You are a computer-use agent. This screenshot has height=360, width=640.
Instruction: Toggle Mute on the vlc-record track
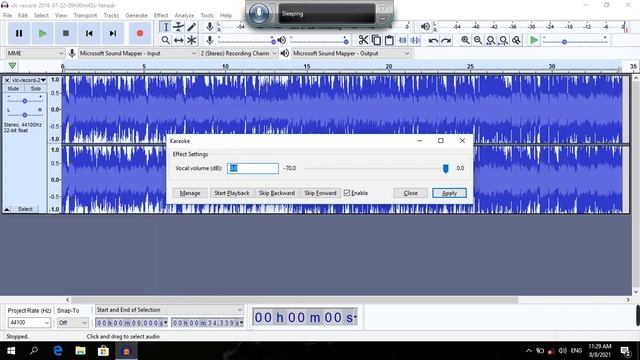(x=13, y=89)
